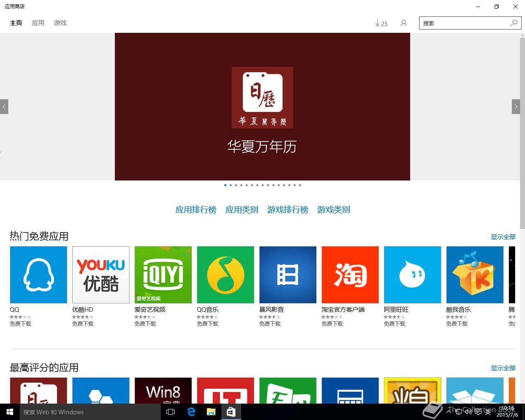Open the dark blue calculator tile in top rated
Image resolution: width=525 pixels, height=420 pixels.
pos(350,390)
